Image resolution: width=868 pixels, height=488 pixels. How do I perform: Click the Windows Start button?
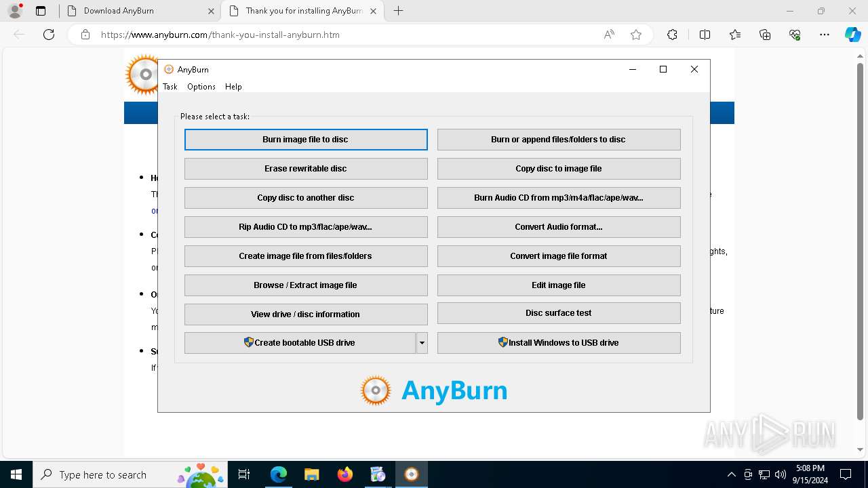point(16,474)
